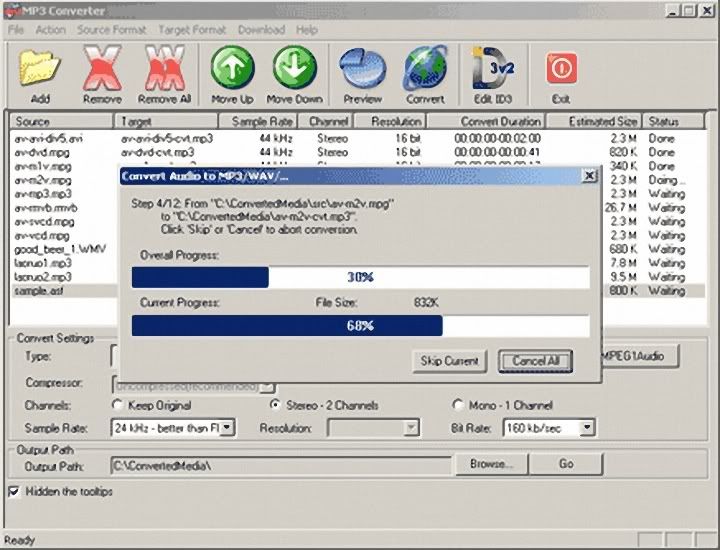Select the sample.asf source row

click(39, 291)
